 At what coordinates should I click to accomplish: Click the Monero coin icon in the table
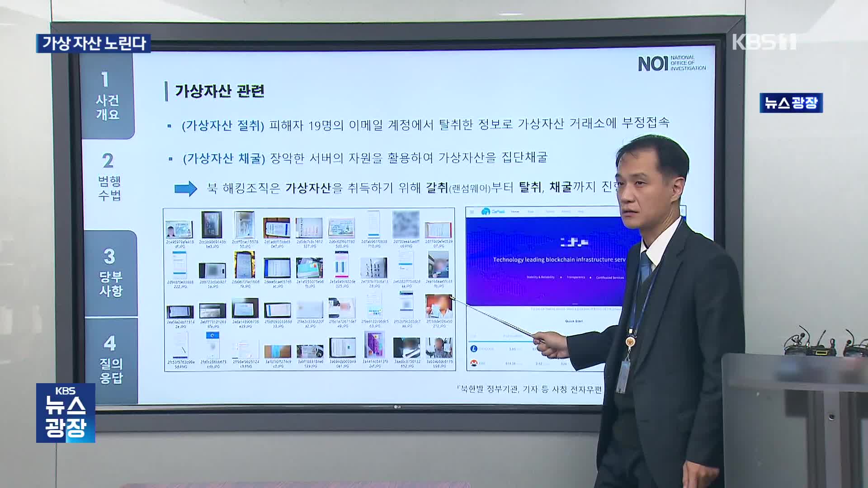tap(474, 363)
